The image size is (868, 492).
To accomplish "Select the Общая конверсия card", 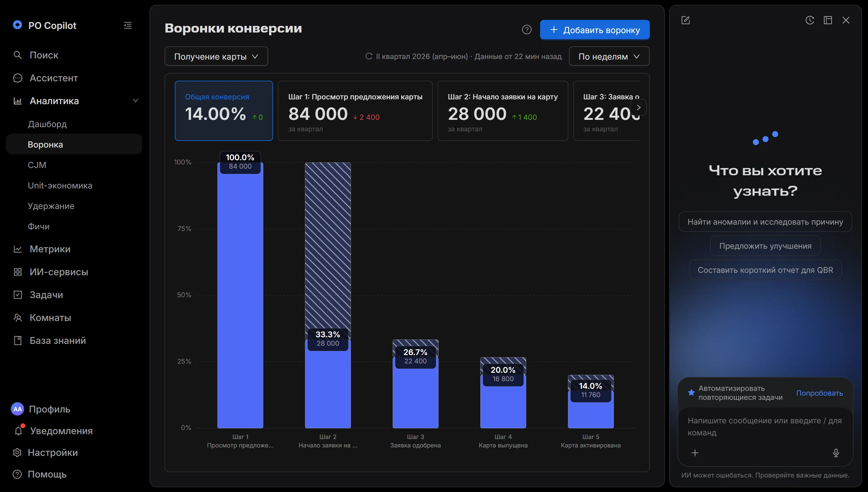I will (224, 111).
